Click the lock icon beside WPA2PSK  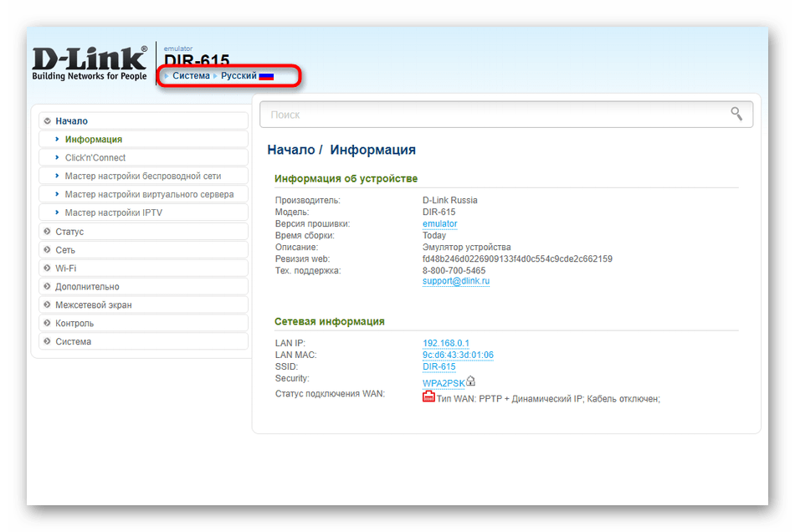[x=470, y=381]
